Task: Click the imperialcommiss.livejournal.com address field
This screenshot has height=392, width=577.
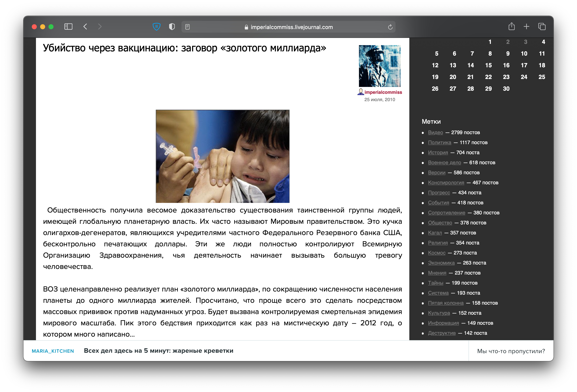Action: tap(288, 27)
